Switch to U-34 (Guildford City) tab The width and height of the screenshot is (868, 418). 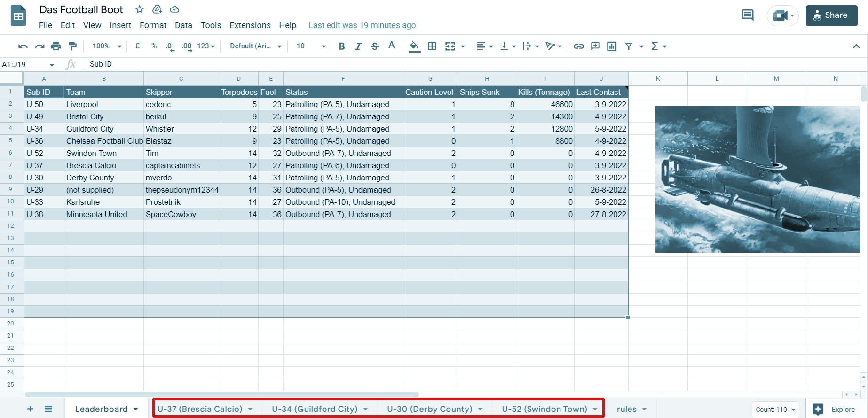click(320, 409)
